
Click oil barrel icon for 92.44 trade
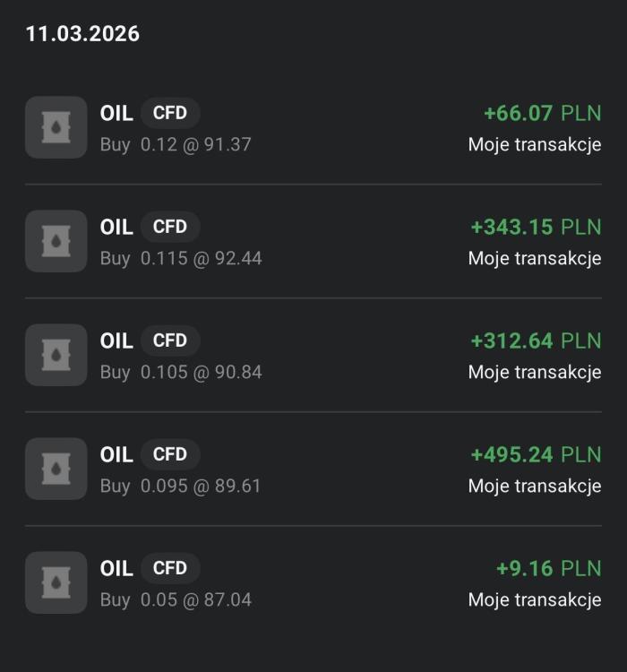(56, 241)
